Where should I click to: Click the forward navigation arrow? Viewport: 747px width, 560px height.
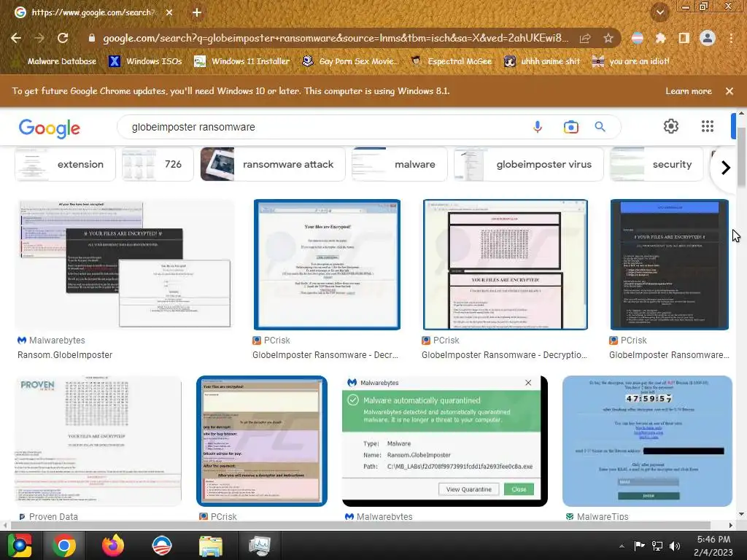click(x=39, y=38)
